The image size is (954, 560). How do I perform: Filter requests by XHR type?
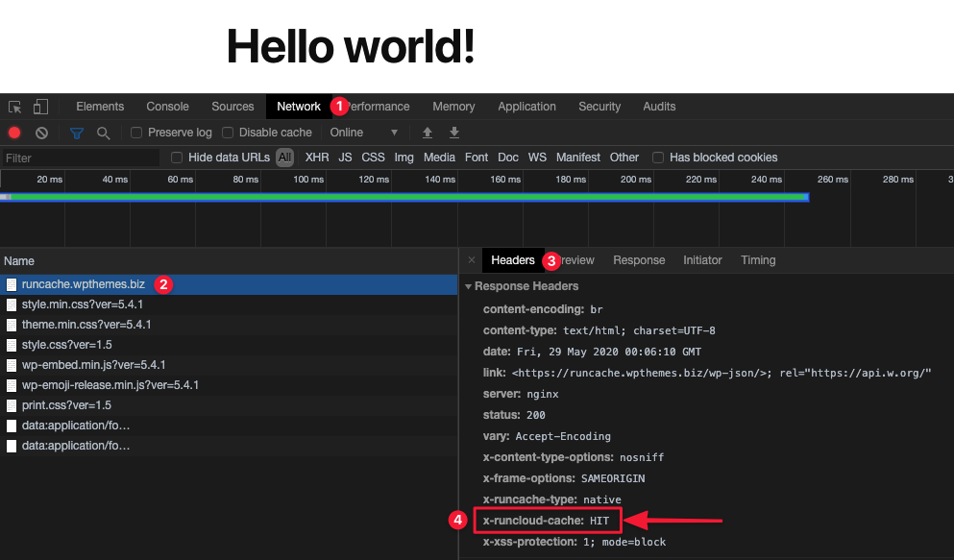[317, 158]
